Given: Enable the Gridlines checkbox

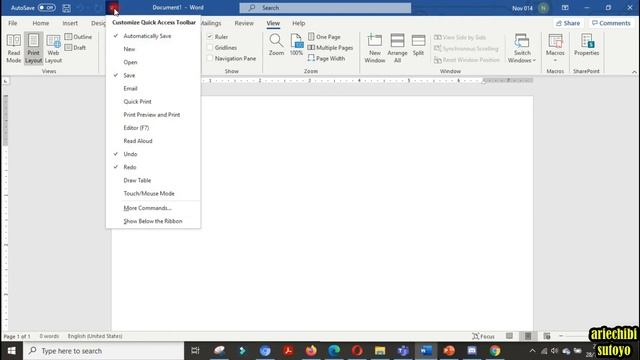Looking at the screenshot, I should tap(211, 48).
